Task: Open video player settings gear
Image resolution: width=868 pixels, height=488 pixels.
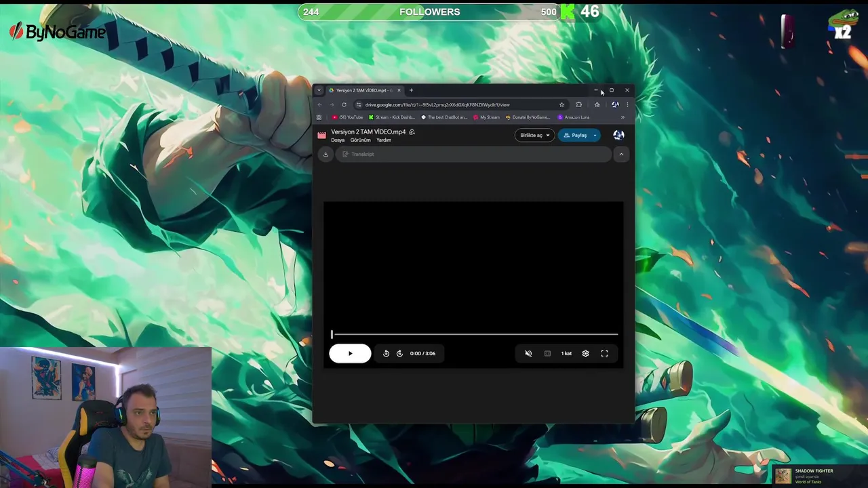Action: coord(585,353)
